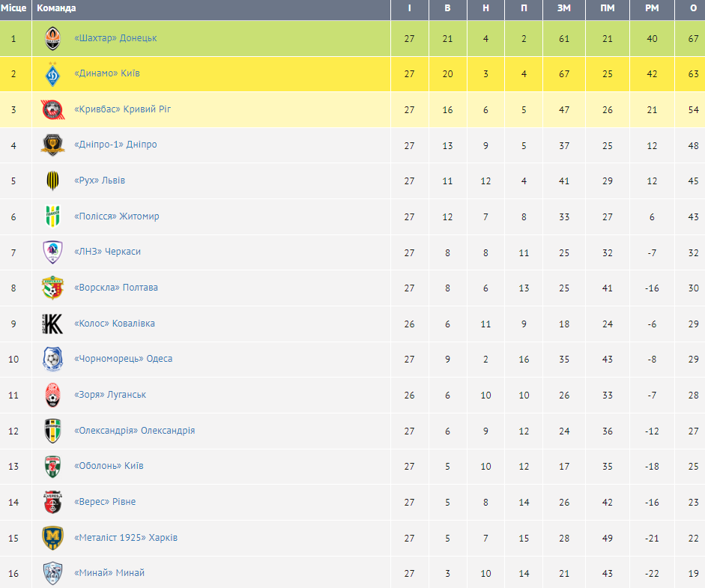The width and height of the screenshot is (705, 588).
Task: Click the Polissya Zhytomyr logo
Action: (x=52, y=216)
